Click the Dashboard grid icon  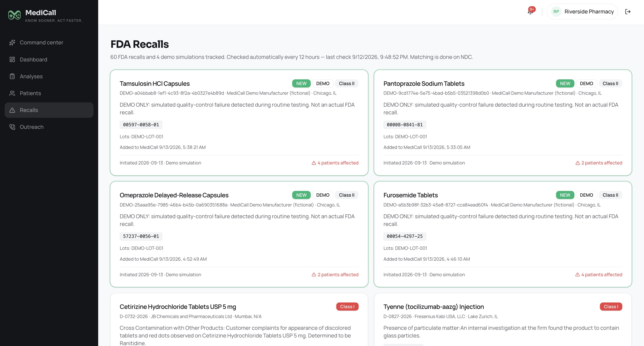[x=12, y=59]
